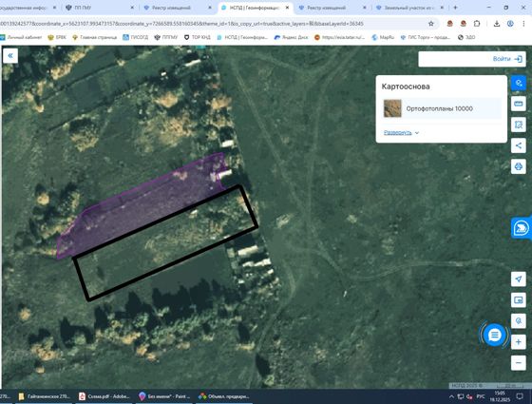Open the ЭДО bookmark
This screenshot has width=532, height=404.
point(466,37)
